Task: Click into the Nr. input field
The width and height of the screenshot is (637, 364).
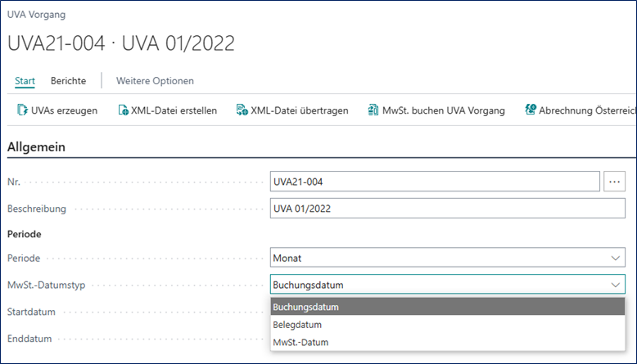Action: (434, 182)
